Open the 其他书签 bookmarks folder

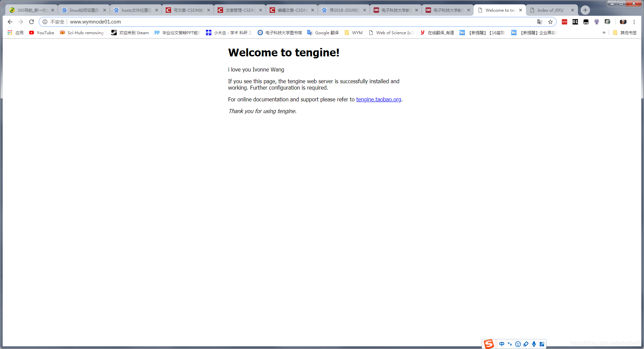tap(626, 33)
